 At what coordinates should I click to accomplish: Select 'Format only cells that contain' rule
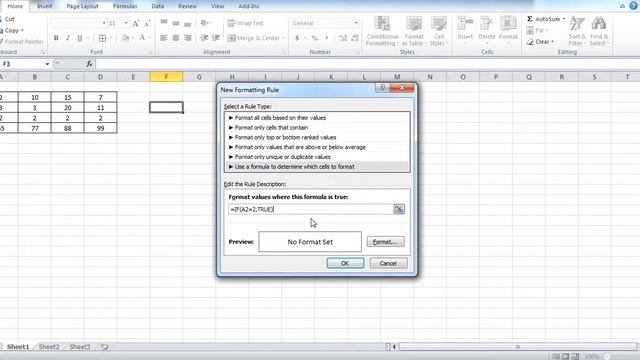317,127
